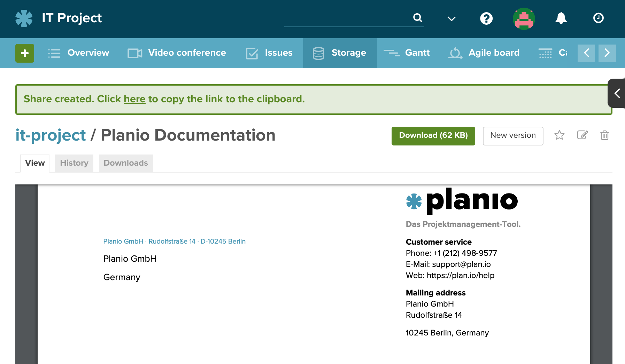Open the IT Project title link
This screenshot has width=625, height=364.
click(x=72, y=18)
